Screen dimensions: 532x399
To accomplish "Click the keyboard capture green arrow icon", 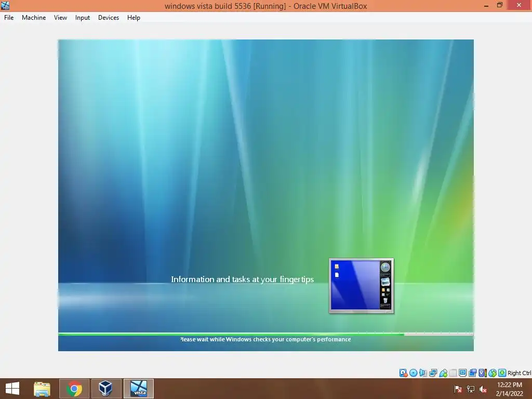I will (502, 373).
